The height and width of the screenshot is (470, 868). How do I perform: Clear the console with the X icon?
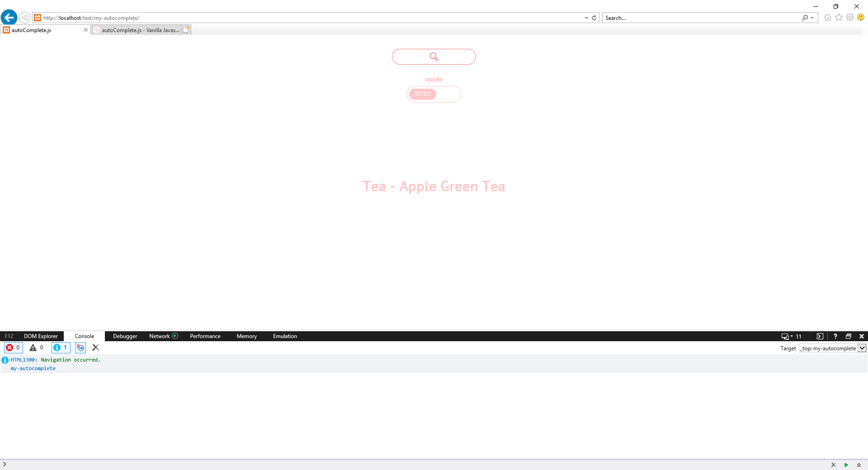(x=95, y=348)
